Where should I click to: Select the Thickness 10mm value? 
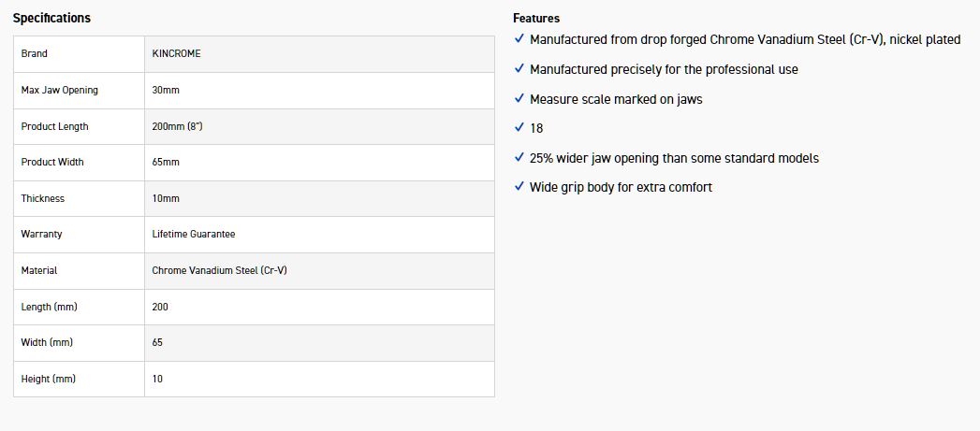[x=166, y=198]
